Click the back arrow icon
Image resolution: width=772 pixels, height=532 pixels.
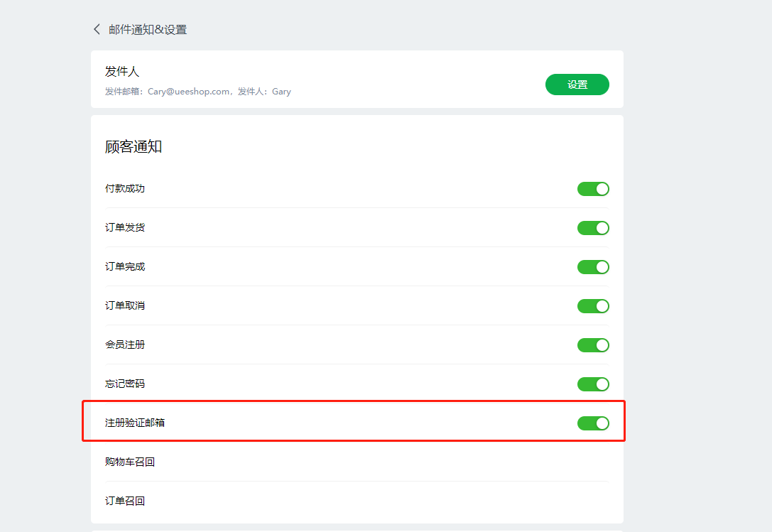[x=97, y=29]
